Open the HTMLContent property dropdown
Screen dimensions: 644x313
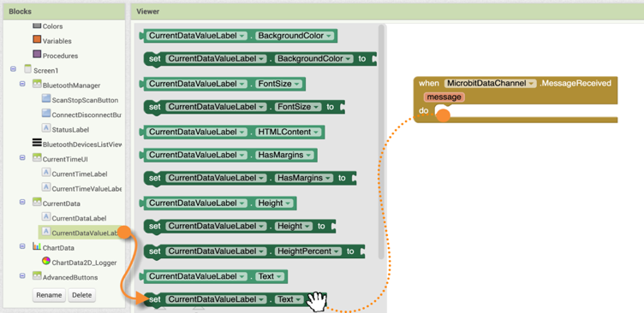[x=289, y=132]
